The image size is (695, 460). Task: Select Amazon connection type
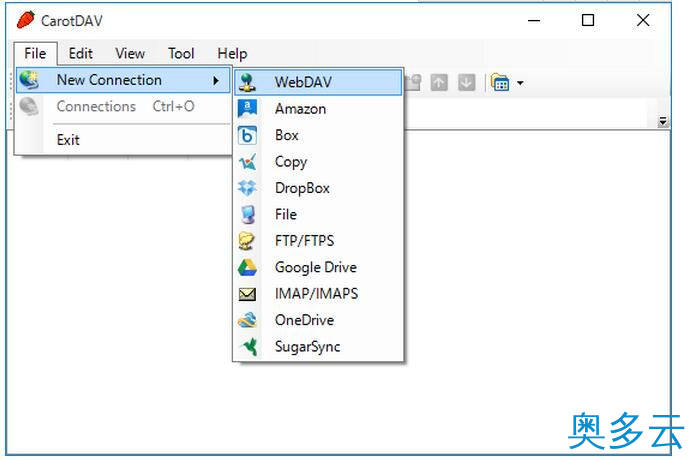(x=318, y=109)
